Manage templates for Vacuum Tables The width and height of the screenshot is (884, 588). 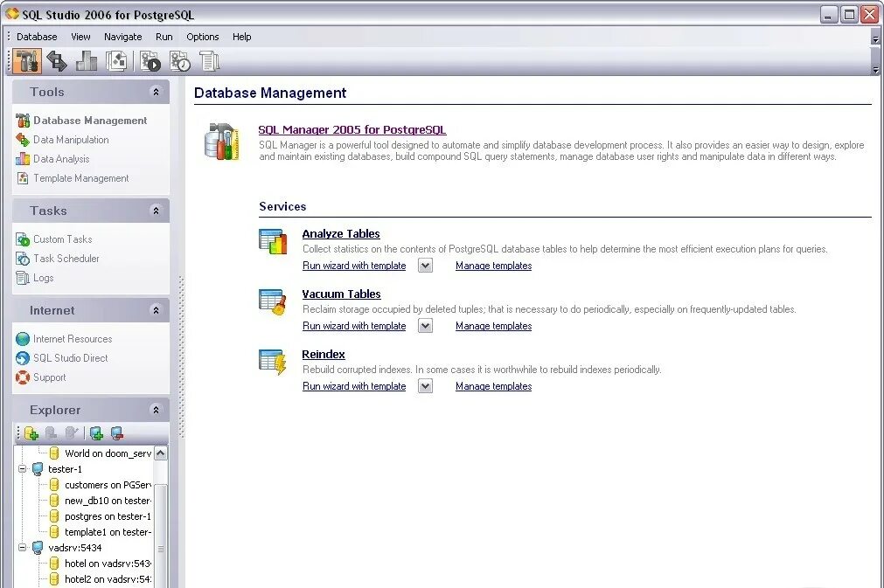click(x=493, y=326)
